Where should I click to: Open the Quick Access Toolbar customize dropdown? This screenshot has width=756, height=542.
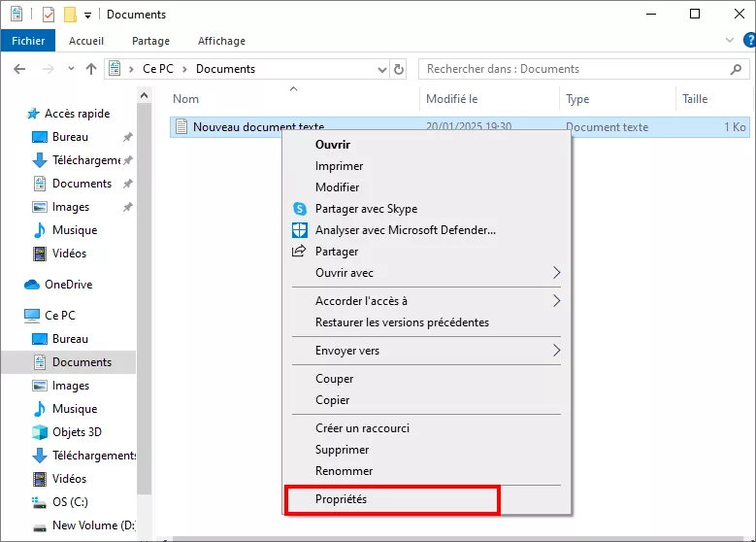(x=87, y=16)
